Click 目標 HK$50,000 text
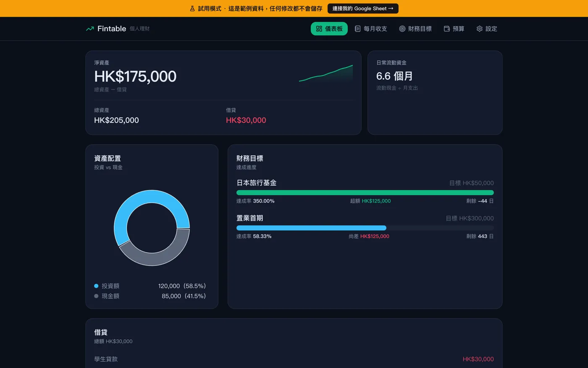 tap(471, 183)
